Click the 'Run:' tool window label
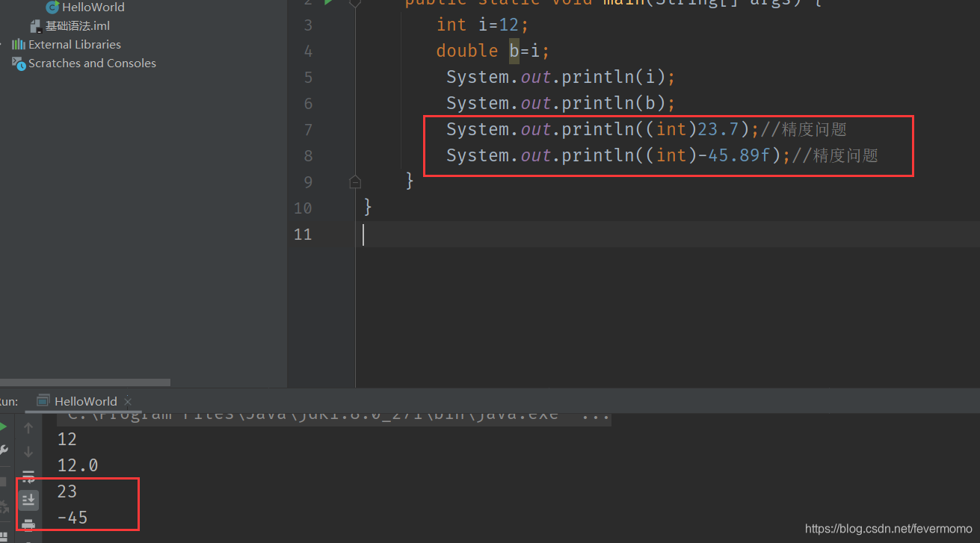 [8, 401]
